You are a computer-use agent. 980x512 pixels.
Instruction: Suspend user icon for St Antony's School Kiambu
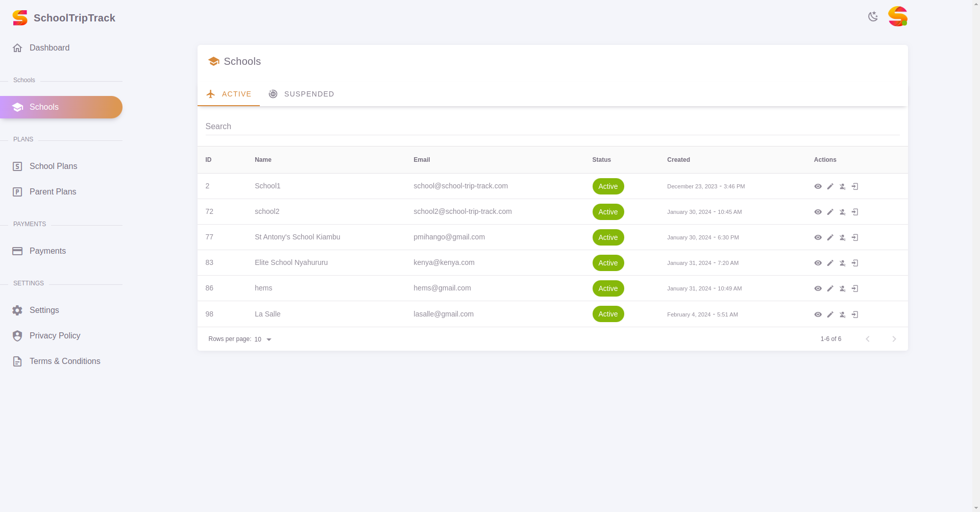coord(842,237)
